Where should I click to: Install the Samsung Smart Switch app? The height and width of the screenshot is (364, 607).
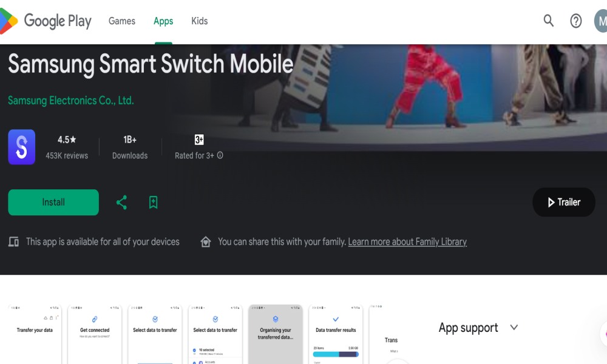coord(53,202)
